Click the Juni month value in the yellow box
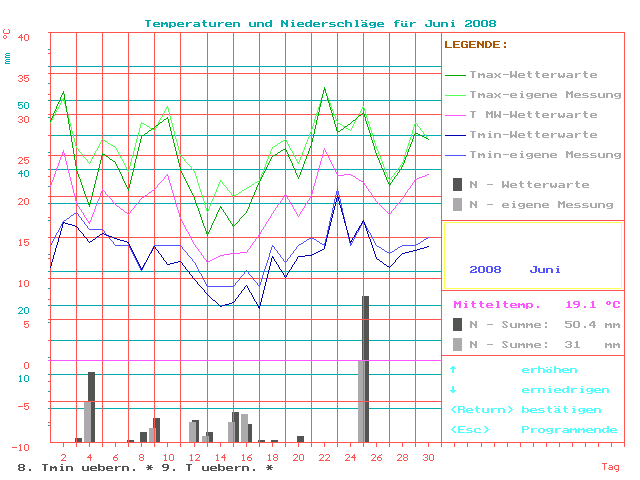Screen dimensions: 640x480 coord(545,269)
